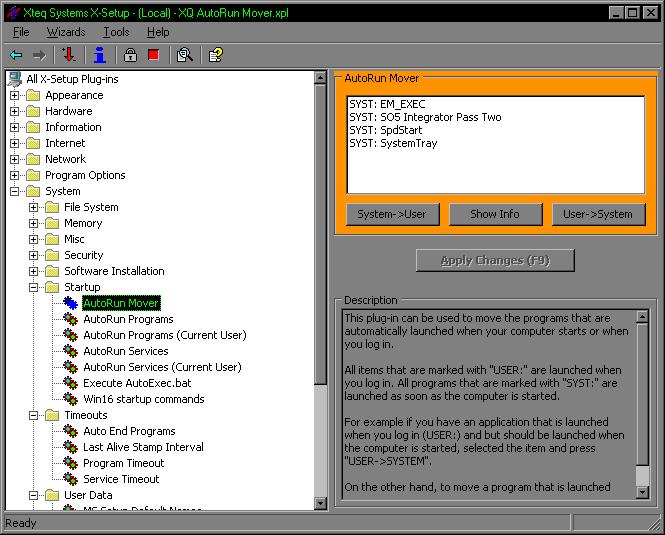
Task: Open the Wizards menu
Action: tap(66, 32)
